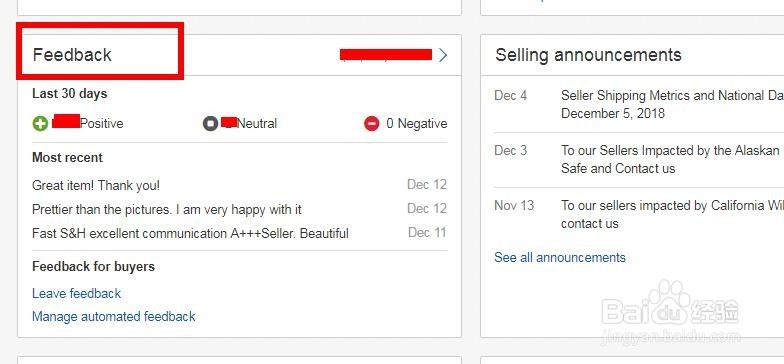
Task: Select 'Great item! Thank you!' feedback entry
Action: point(96,186)
